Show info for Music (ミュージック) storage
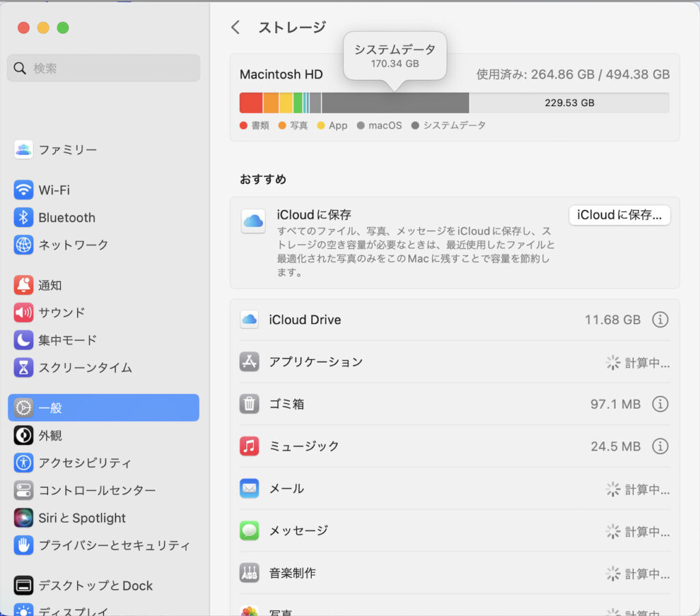Image resolution: width=700 pixels, height=616 pixels. [x=660, y=446]
